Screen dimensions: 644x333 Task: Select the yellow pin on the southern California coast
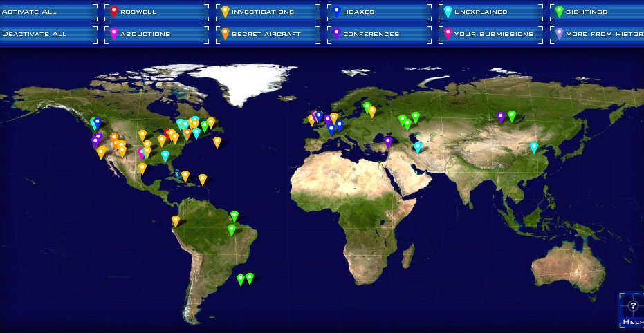coord(100,153)
